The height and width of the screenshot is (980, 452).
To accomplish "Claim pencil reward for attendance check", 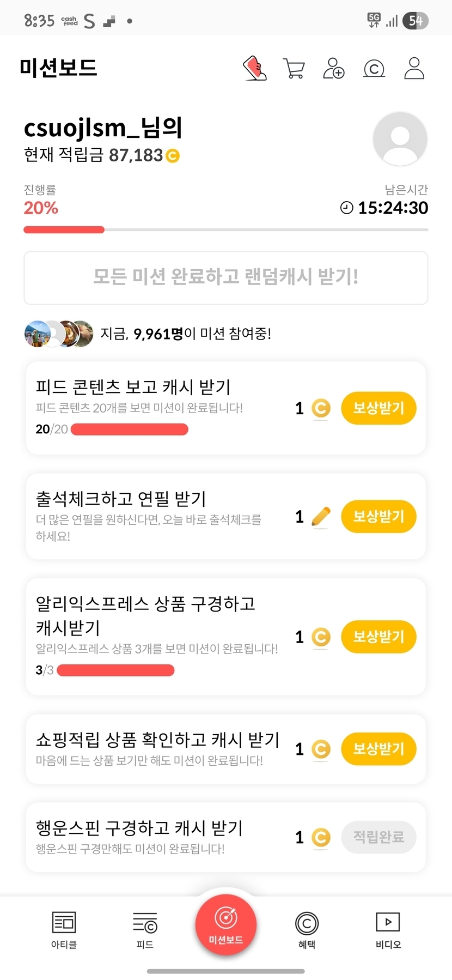I will point(378,516).
